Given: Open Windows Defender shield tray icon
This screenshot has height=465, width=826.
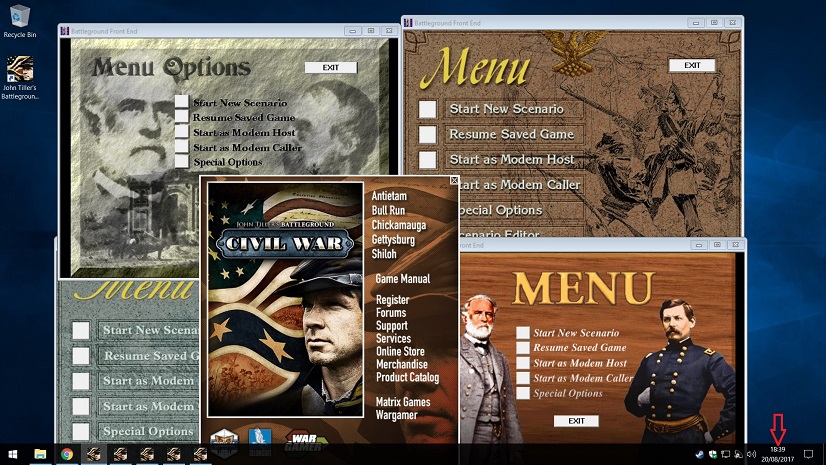Looking at the screenshot, I should tap(713, 454).
